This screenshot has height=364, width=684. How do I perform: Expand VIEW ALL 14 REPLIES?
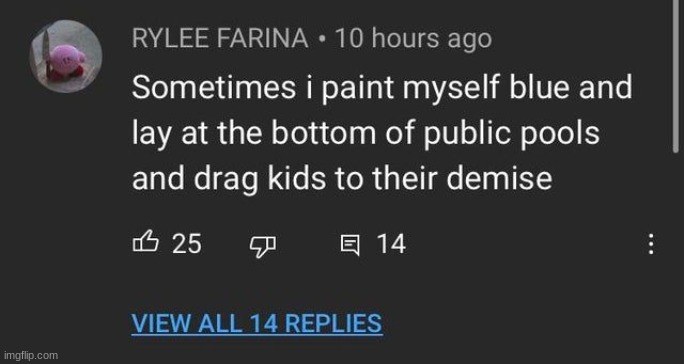coord(257,323)
